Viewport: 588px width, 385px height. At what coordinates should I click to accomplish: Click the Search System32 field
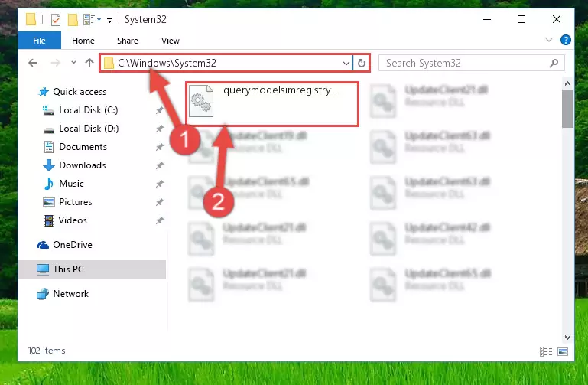coord(471,63)
